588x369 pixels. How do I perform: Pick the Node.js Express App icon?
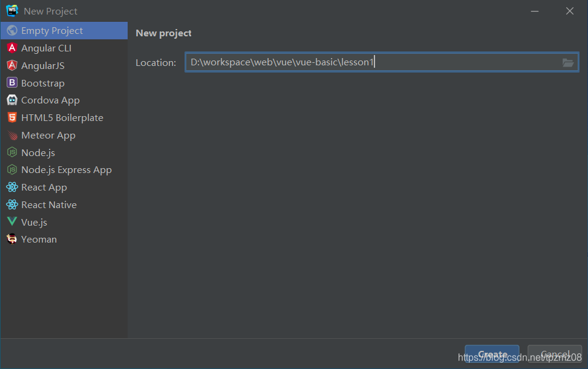(12, 170)
